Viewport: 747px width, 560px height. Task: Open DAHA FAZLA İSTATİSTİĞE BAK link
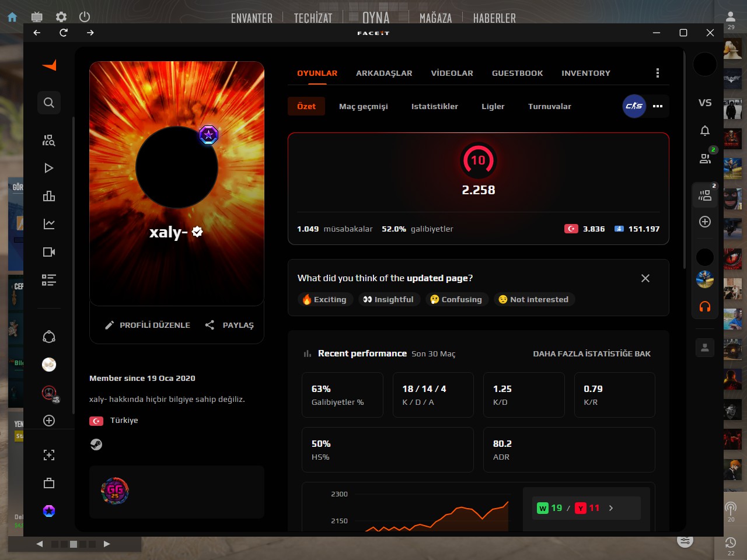coord(592,353)
